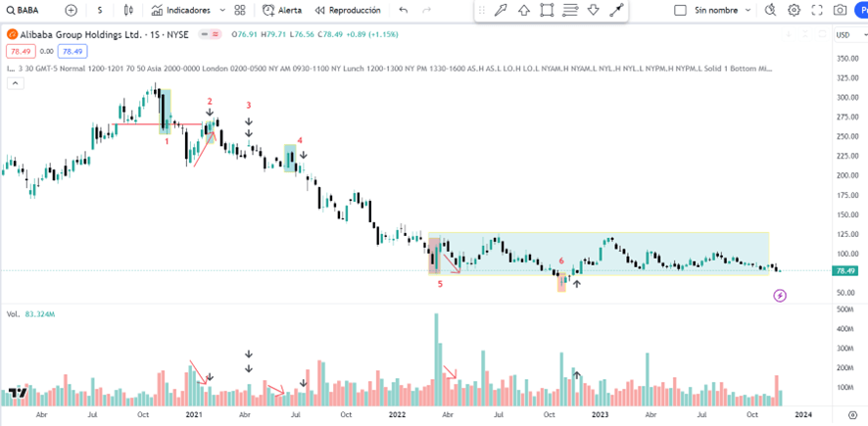Toggle fullscreen mode
The image size is (868, 426).
tap(817, 10)
